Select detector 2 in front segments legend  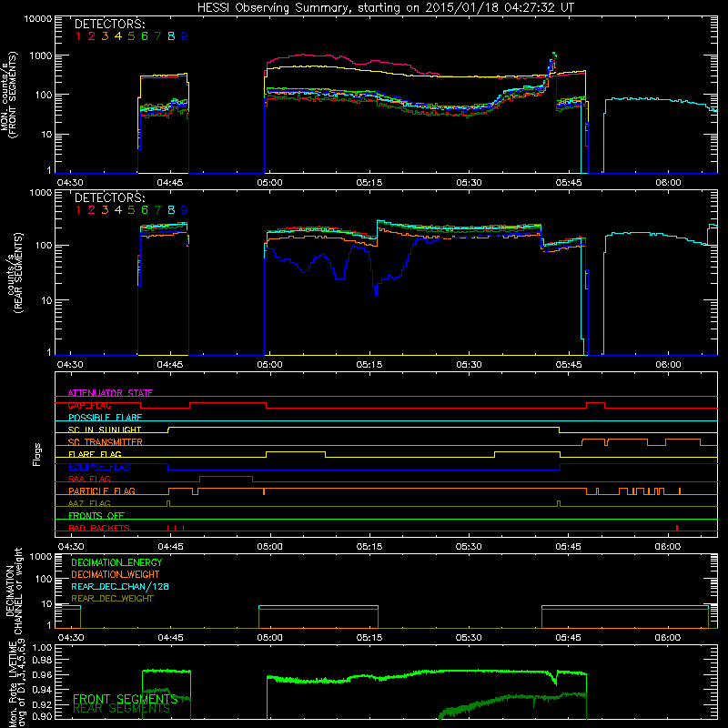pyautogui.click(x=92, y=36)
